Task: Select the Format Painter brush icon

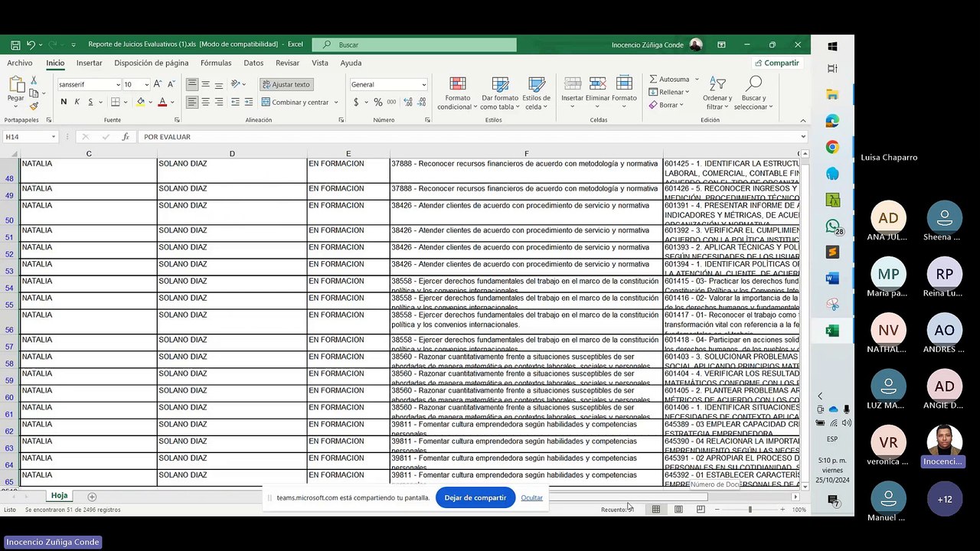Action: pyautogui.click(x=34, y=106)
